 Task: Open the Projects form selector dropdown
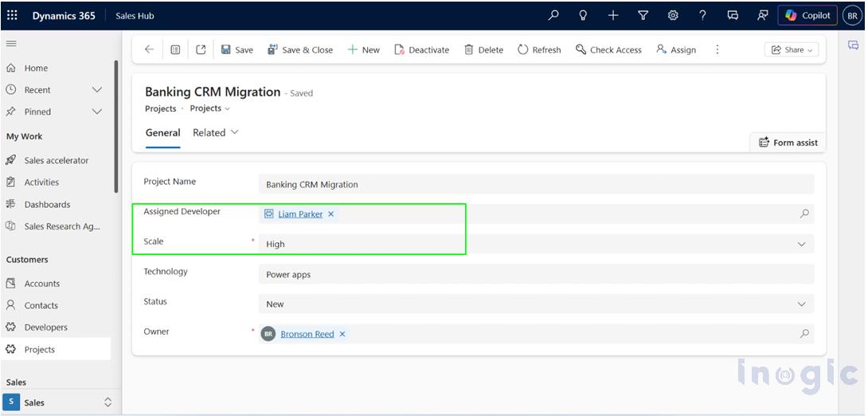[209, 108]
